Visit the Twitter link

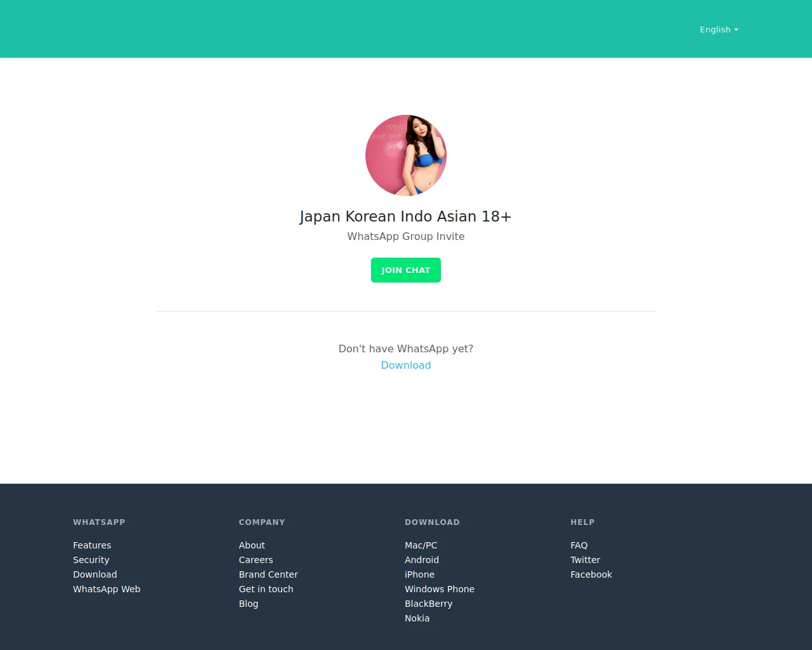(586, 560)
